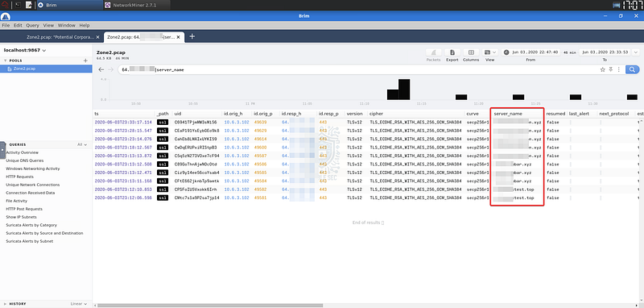Run Suricata Alerts by Source and Destination
Viewport: 644px width, 308px height.
[x=44, y=233]
